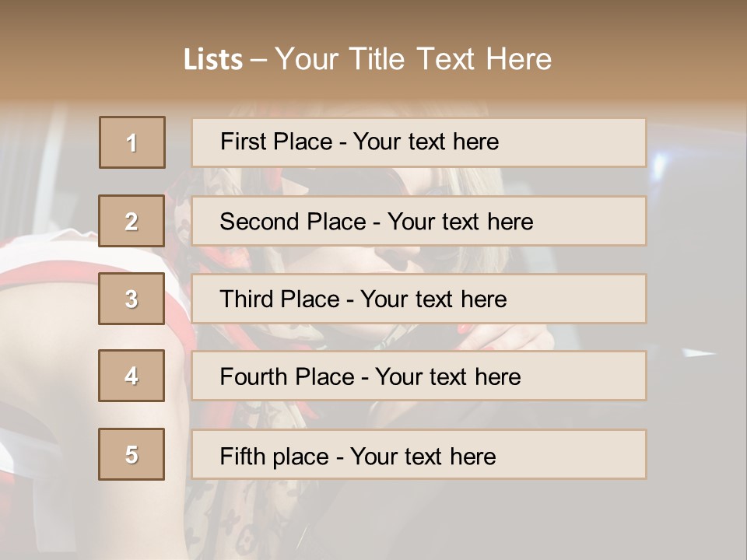
Task: Click "Your text here" in the Fifth place bar
Action: [423, 456]
